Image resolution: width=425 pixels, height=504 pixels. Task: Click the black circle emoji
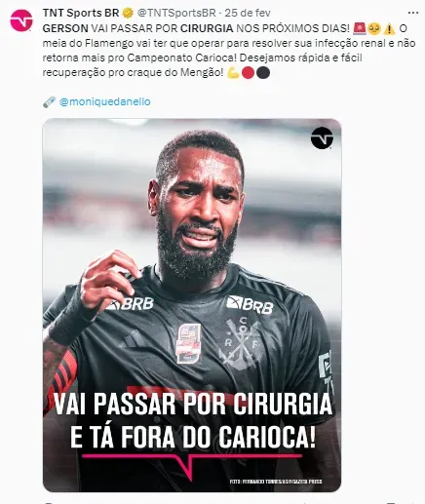pos(263,73)
